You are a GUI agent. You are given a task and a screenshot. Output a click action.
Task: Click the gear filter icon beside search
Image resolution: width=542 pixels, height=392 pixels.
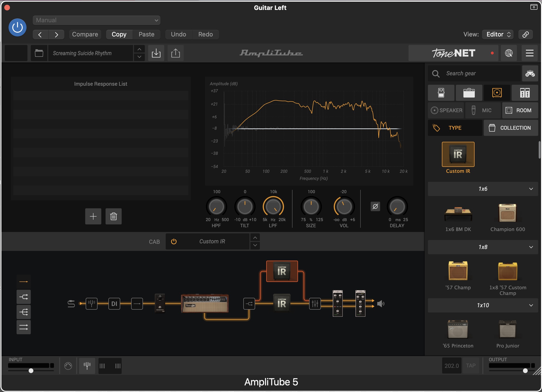(x=530, y=73)
